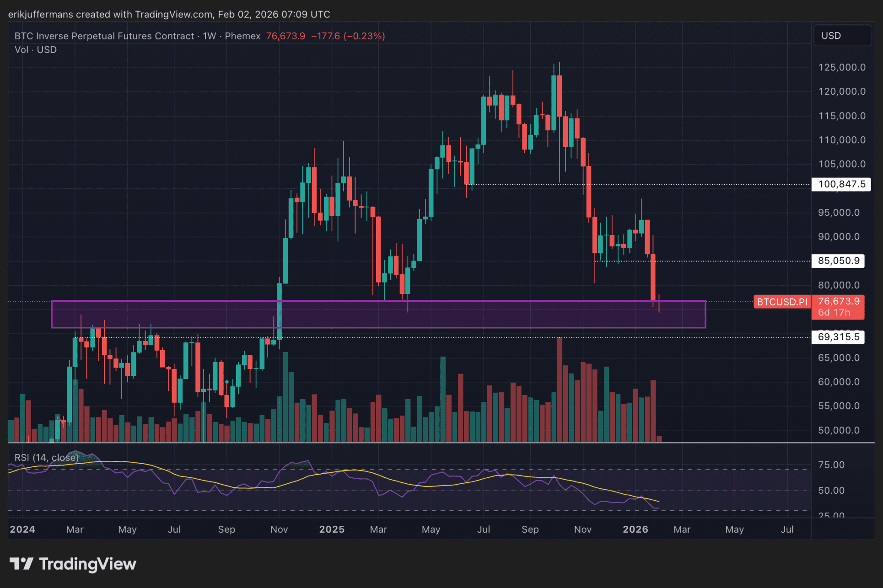
Task: Click the RSI 50.00 scale label
Action: click(831, 491)
